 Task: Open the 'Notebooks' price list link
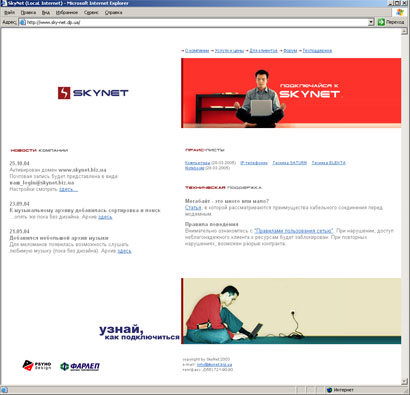click(x=195, y=168)
